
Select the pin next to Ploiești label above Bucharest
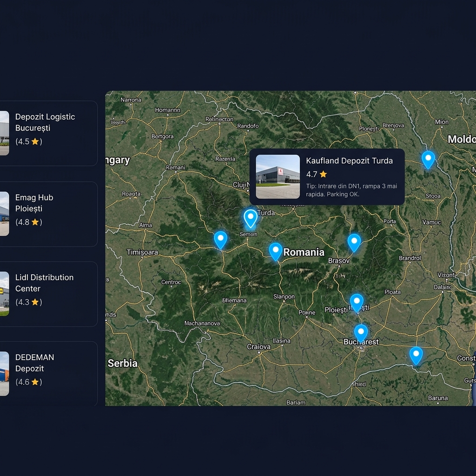(357, 303)
